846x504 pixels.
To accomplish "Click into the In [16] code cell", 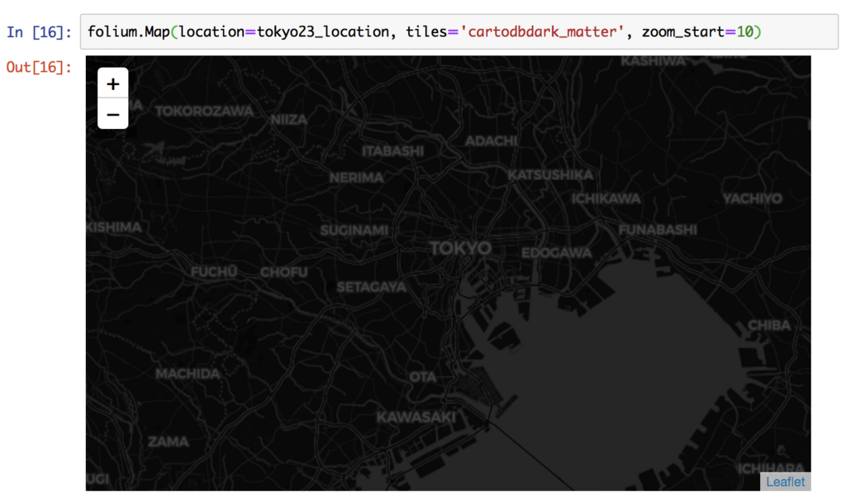I will click(x=459, y=32).
